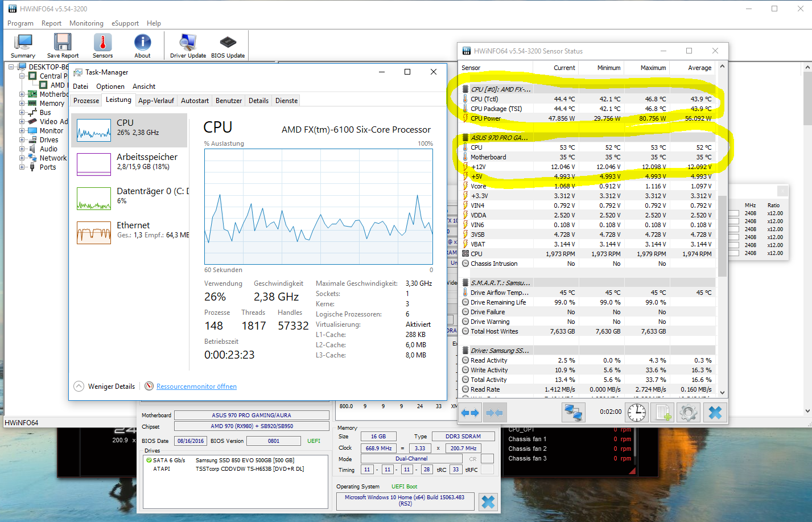Select the Datenträger 0 disk thumbnail
Image resolution: width=812 pixels, height=522 pixels.
[x=94, y=199]
